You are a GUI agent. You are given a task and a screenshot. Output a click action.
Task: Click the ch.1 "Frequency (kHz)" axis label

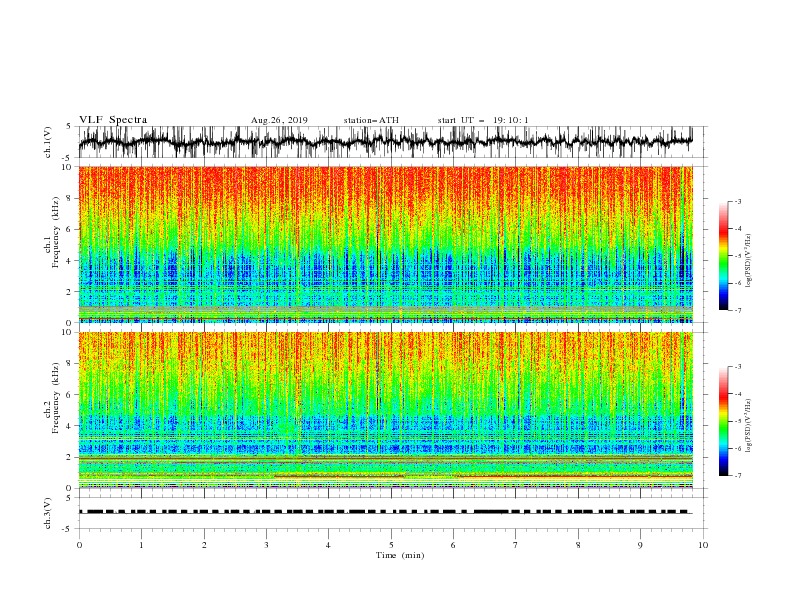click(56, 232)
